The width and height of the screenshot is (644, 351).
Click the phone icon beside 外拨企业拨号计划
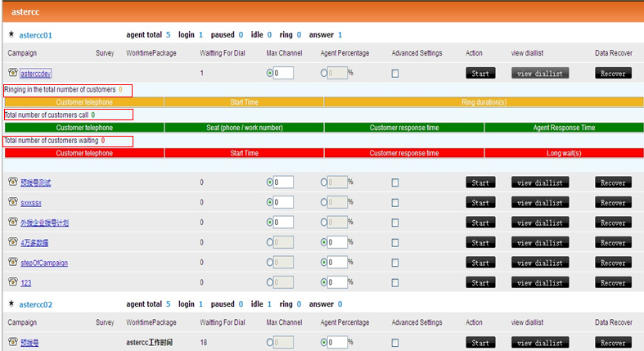12,223
